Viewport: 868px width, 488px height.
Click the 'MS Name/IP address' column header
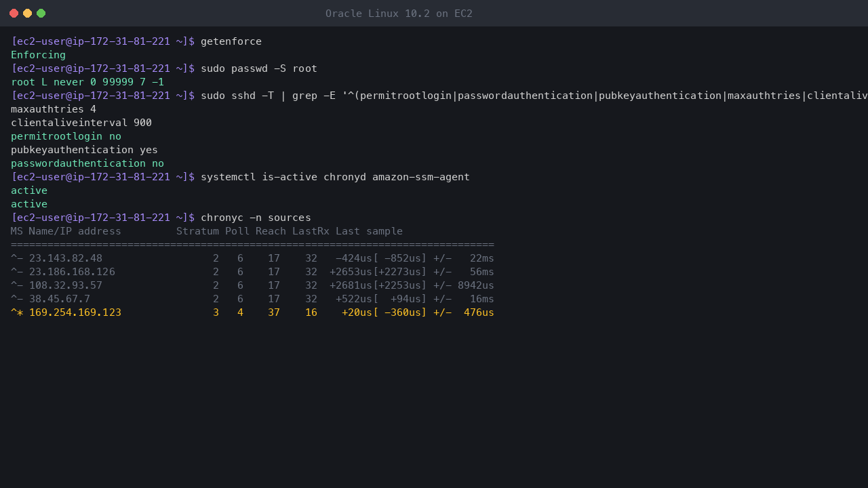pyautogui.click(x=66, y=231)
